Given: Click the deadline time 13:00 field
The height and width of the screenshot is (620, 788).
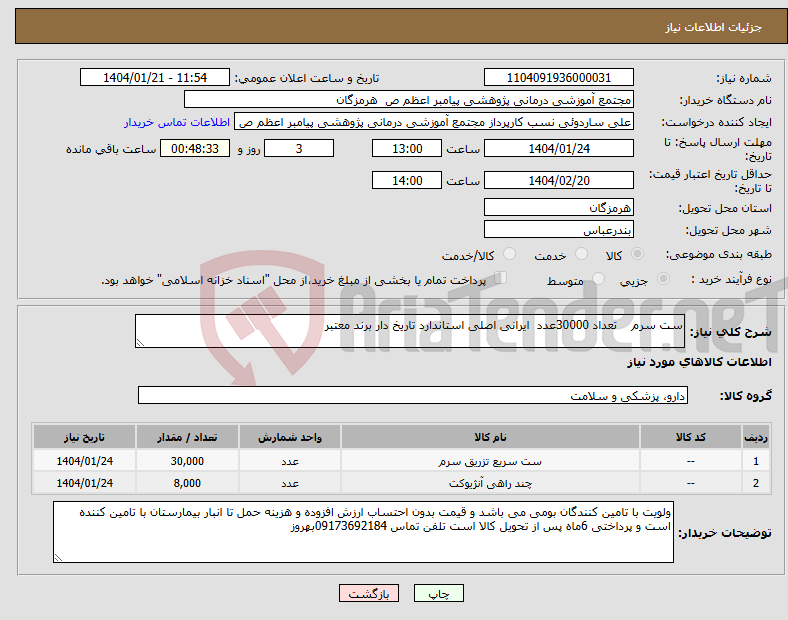Looking at the screenshot, I should click(x=407, y=148).
